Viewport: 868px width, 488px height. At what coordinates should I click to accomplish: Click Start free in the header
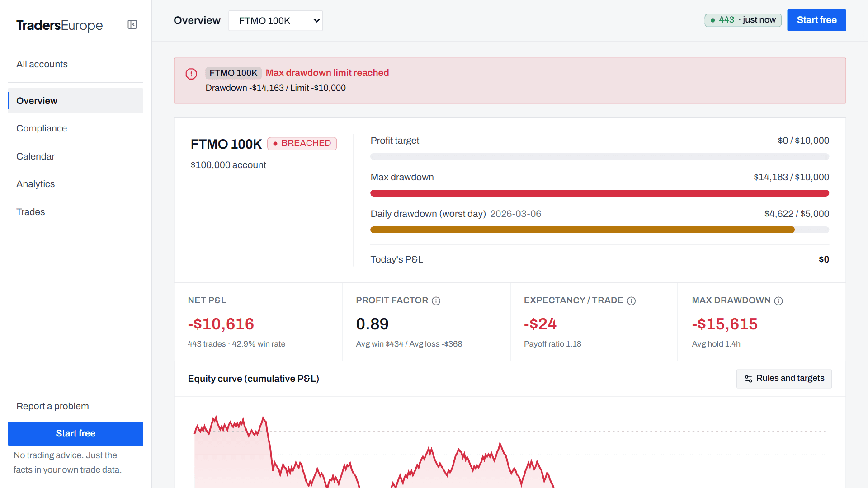click(x=816, y=20)
